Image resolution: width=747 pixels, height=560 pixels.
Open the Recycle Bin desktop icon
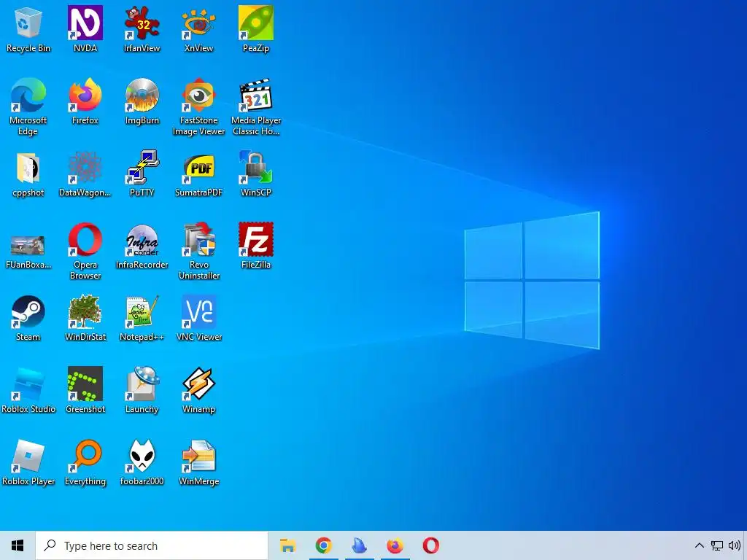[x=28, y=29]
